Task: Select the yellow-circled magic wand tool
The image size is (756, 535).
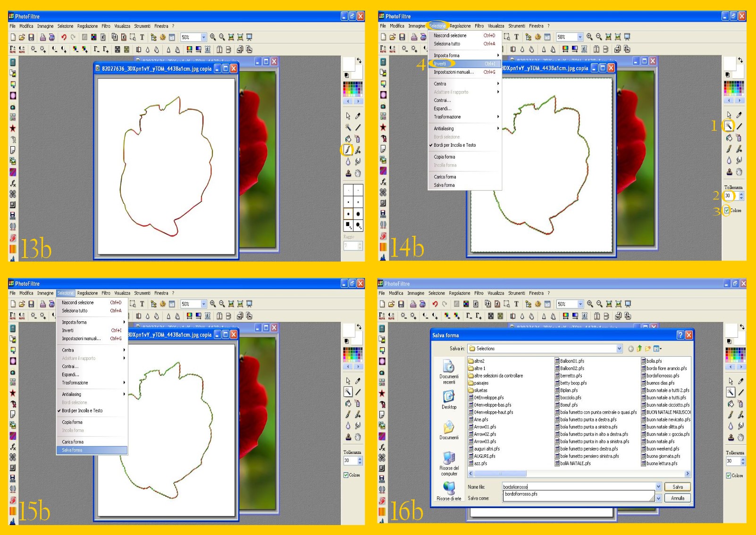Action: [x=729, y=125]
